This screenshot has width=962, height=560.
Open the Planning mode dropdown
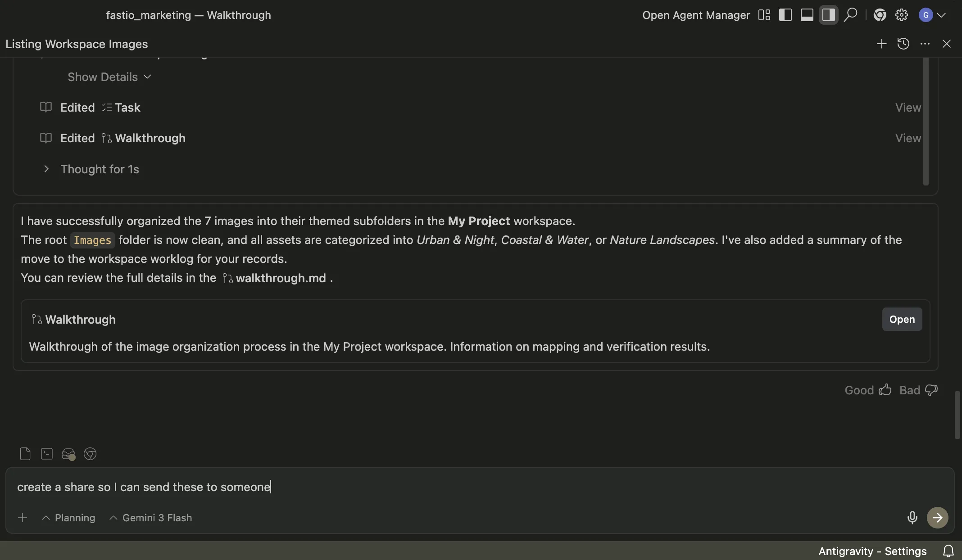[x=68, y=518]
